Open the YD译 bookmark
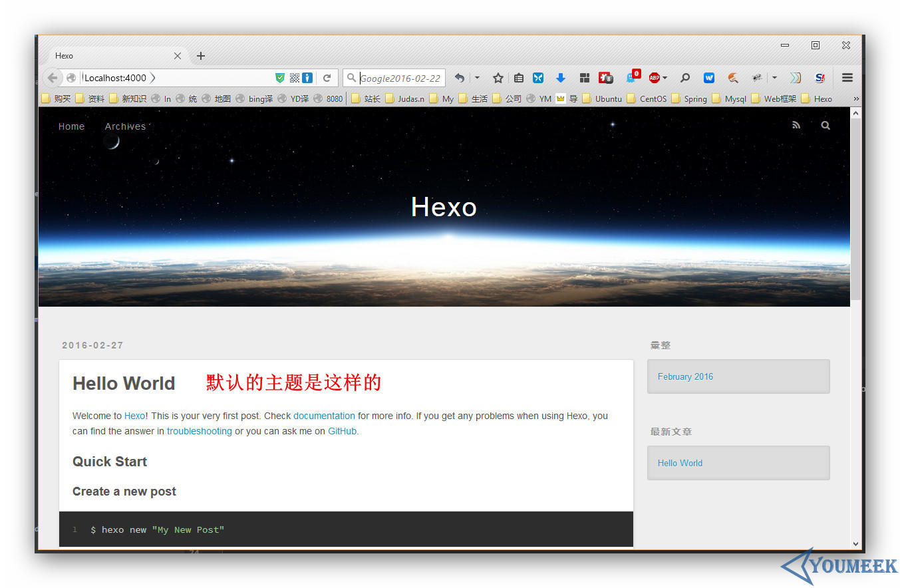The image size is (900, 588). click(293, 98)
